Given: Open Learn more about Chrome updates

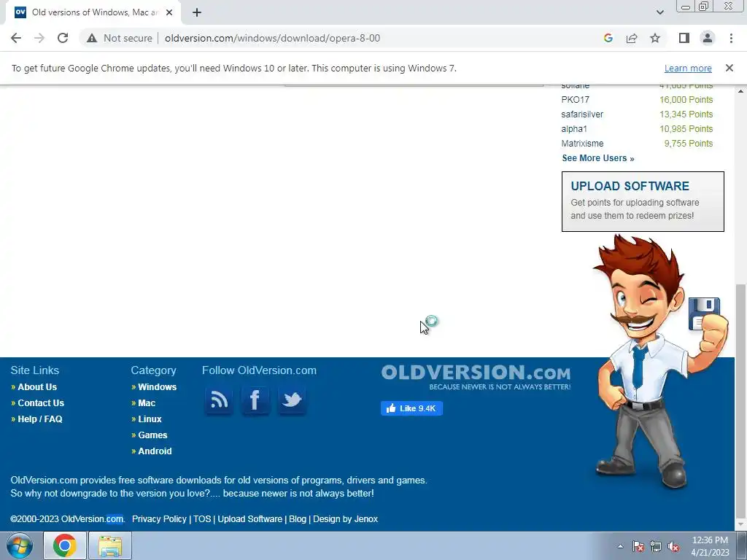Looking at the screenshot, I should 688,68.
